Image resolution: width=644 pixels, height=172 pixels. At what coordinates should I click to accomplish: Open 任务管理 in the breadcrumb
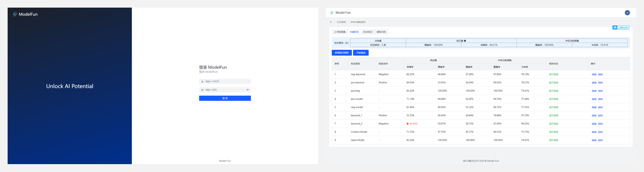[341, 22]
